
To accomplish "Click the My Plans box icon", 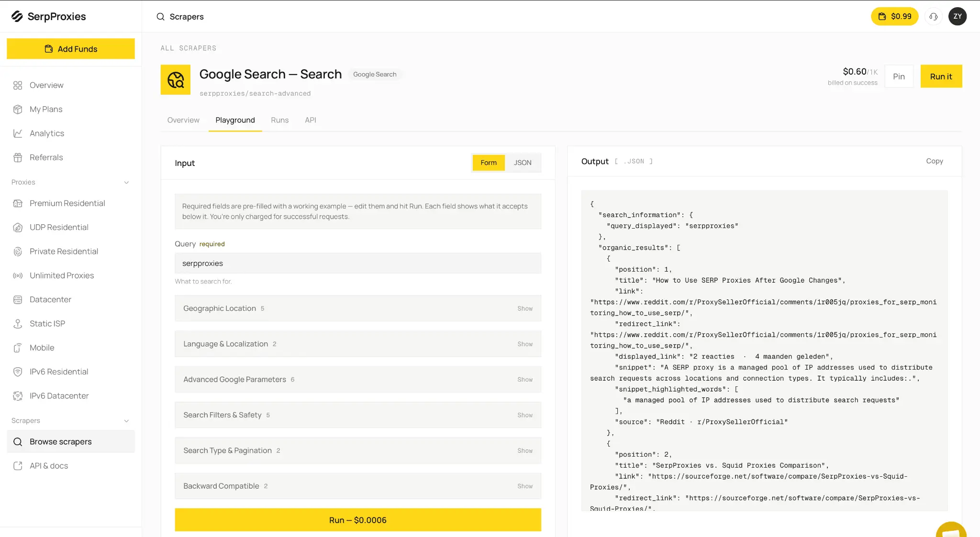I will pos(18,109).
